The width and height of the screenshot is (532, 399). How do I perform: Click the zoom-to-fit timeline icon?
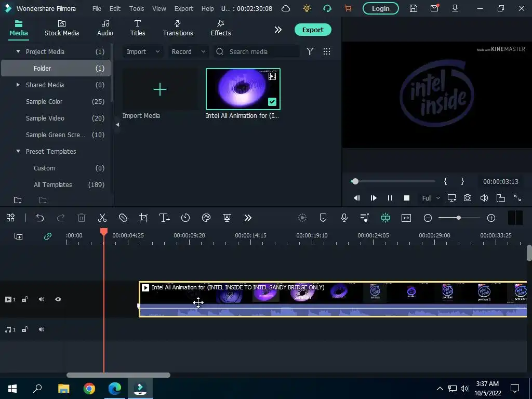click(x=406, y=218)
